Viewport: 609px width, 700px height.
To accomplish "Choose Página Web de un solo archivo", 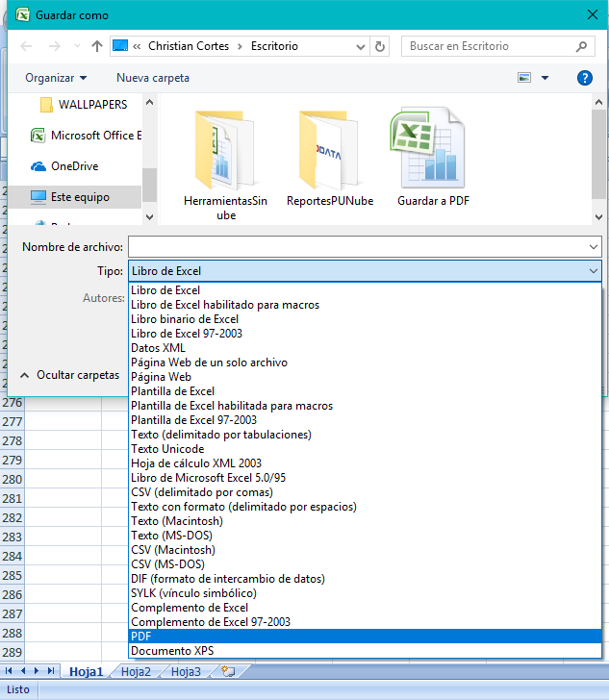I will (365, 362).
